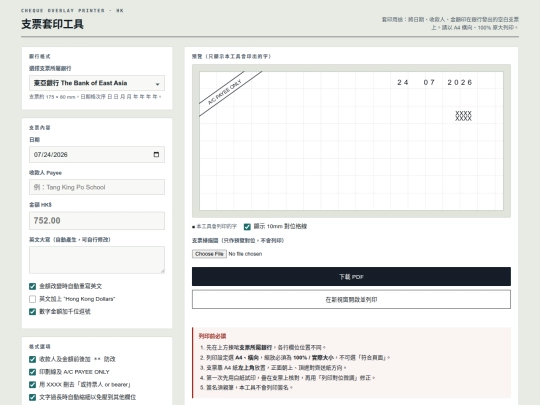Click the dark download PDF button
Screen dimensions: 540x405
(x=351, y=277)
